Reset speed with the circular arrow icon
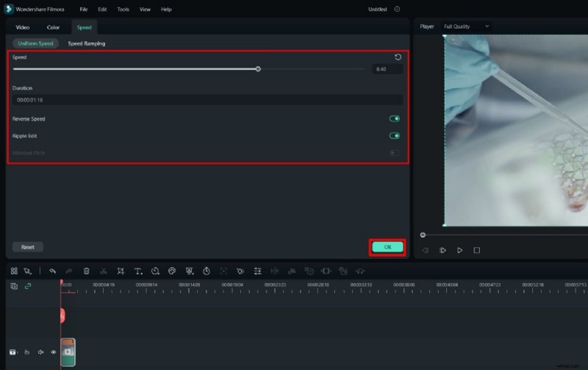Image resolution: width=588 pixels, height=370 pixels. 398,57
